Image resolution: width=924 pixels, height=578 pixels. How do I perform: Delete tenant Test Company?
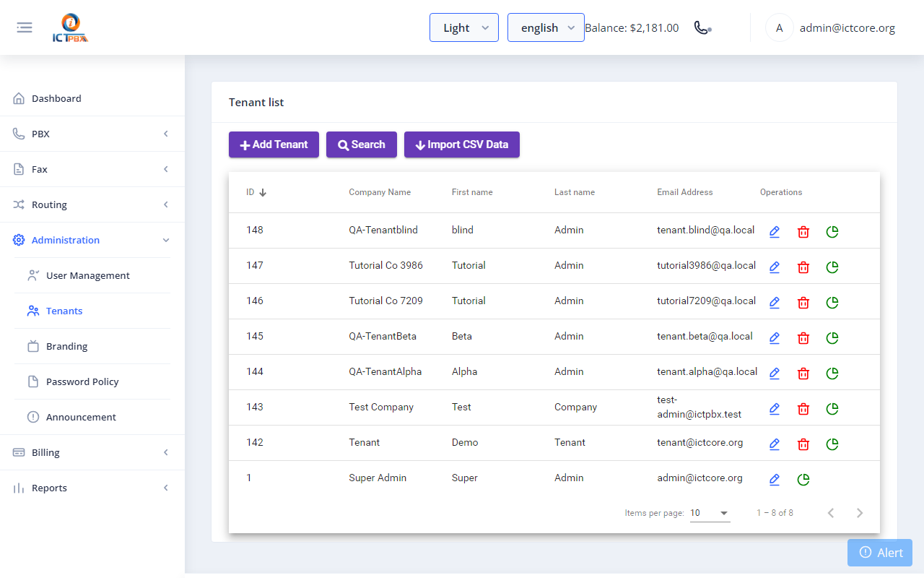point(803,408)
